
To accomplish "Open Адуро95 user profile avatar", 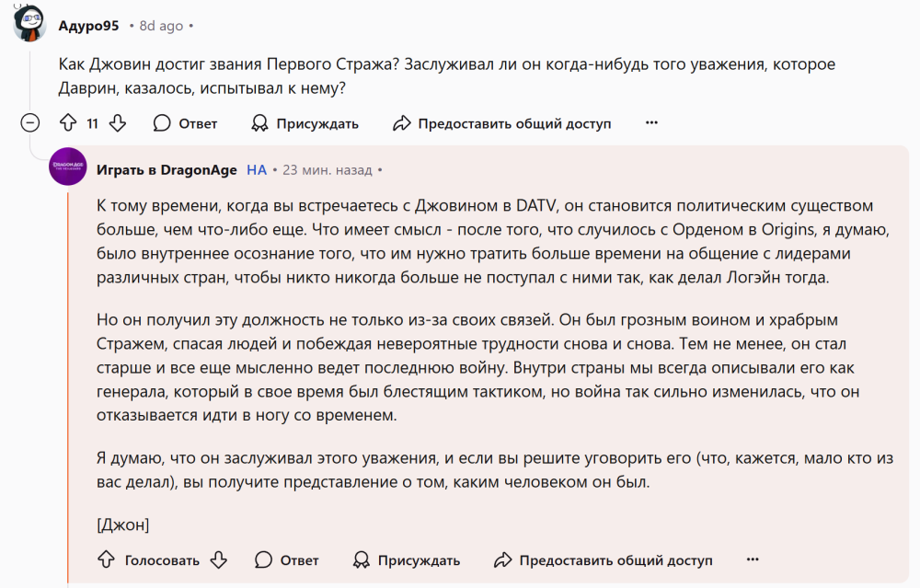I will point(29,24).
